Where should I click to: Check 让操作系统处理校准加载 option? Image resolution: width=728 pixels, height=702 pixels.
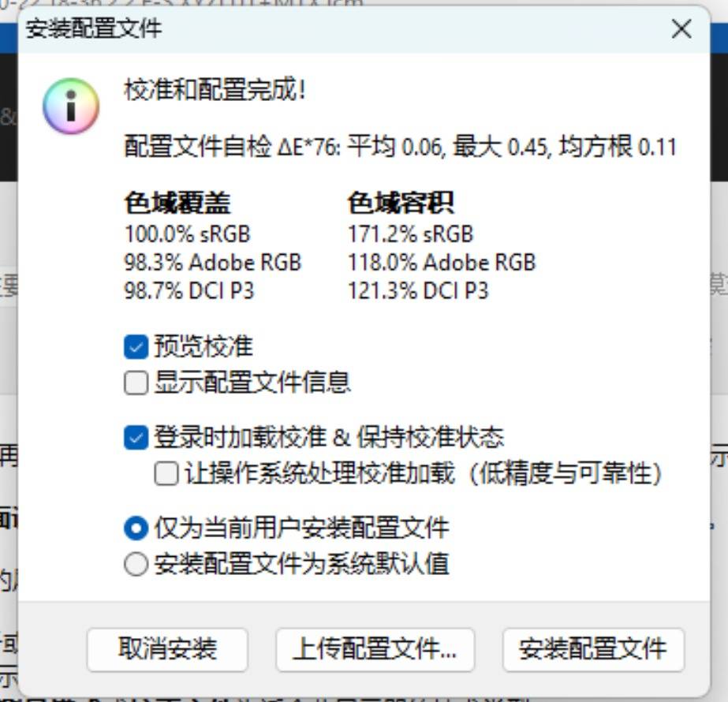click(x=166, y=473)
